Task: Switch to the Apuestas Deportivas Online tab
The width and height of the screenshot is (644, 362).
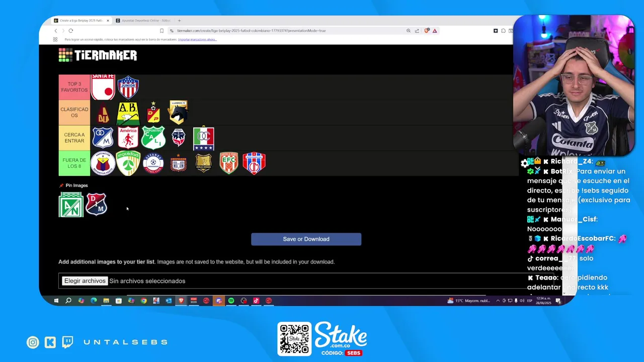Action: point(143,21)
